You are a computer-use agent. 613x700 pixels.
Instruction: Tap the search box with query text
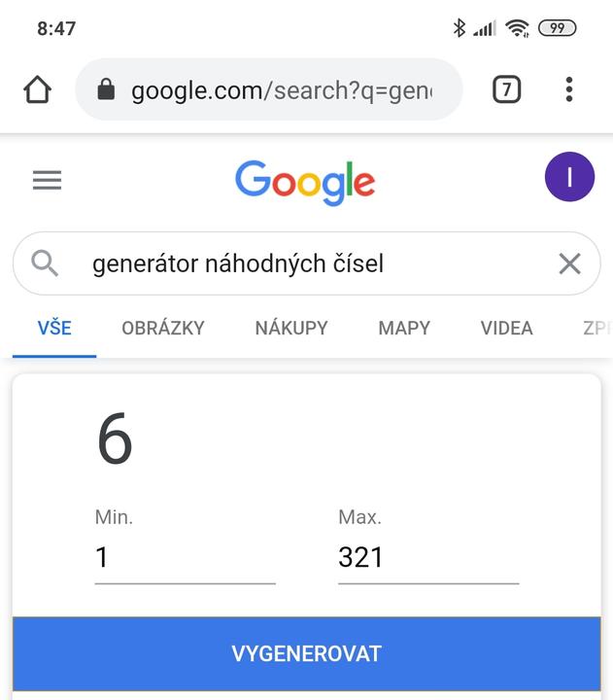(291, 263)
